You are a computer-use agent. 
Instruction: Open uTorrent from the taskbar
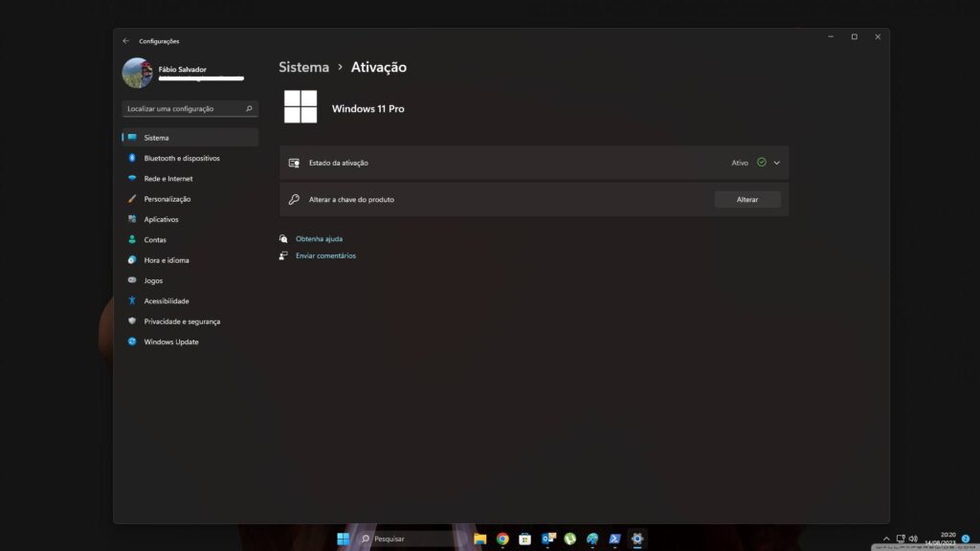pyautogui.click(x=570, y=539)
